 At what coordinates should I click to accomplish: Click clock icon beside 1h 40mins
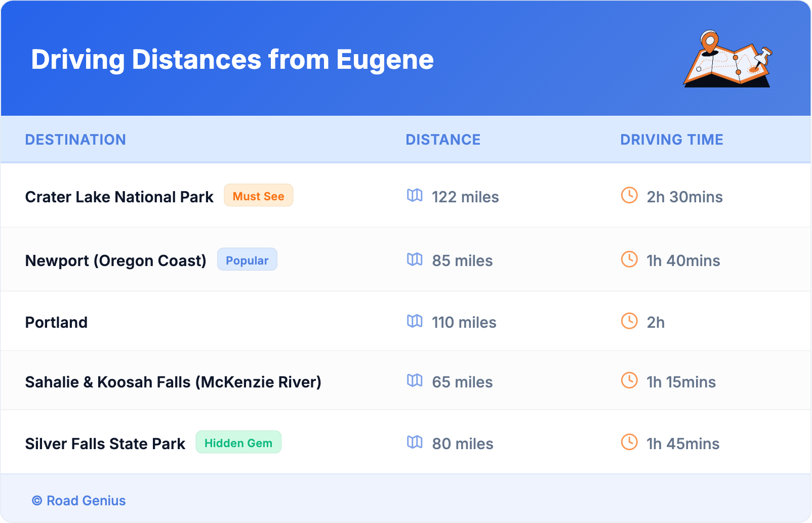[629, 259]
